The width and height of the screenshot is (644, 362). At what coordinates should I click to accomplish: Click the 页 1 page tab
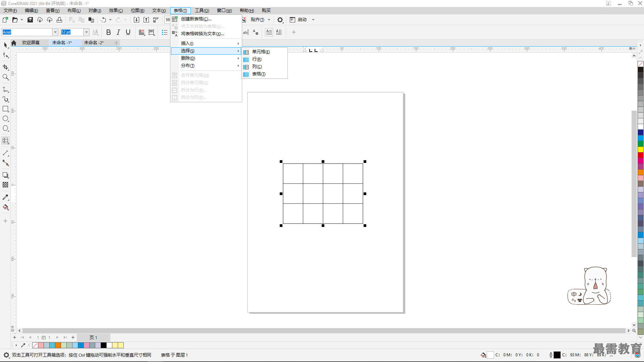coord(93,338)
